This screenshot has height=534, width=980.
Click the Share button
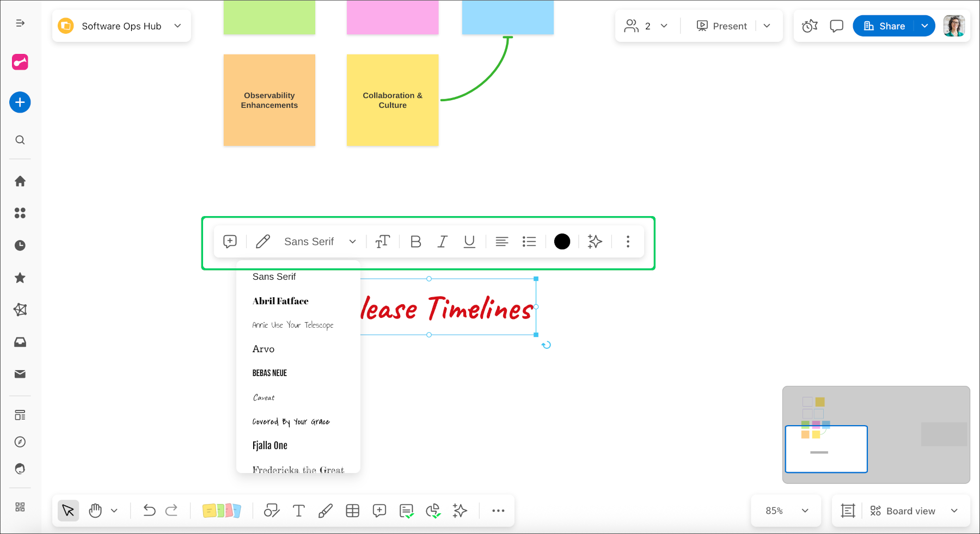coord(889,26)
